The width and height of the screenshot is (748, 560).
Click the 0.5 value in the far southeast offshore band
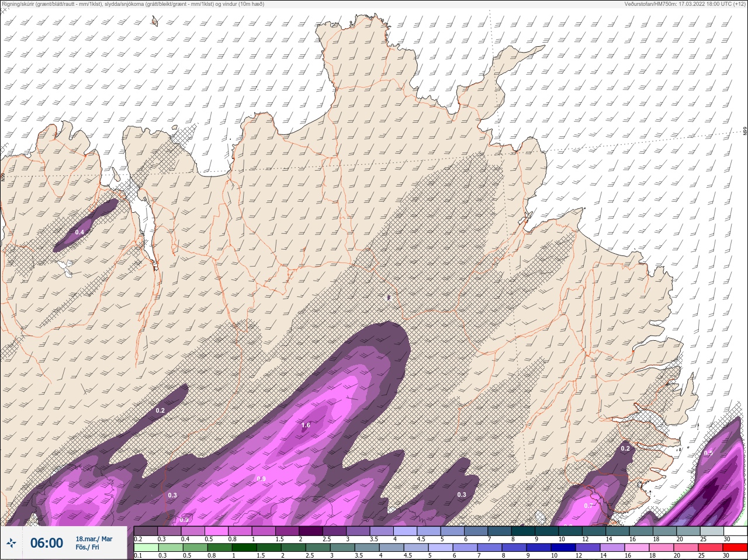(708, 453)
